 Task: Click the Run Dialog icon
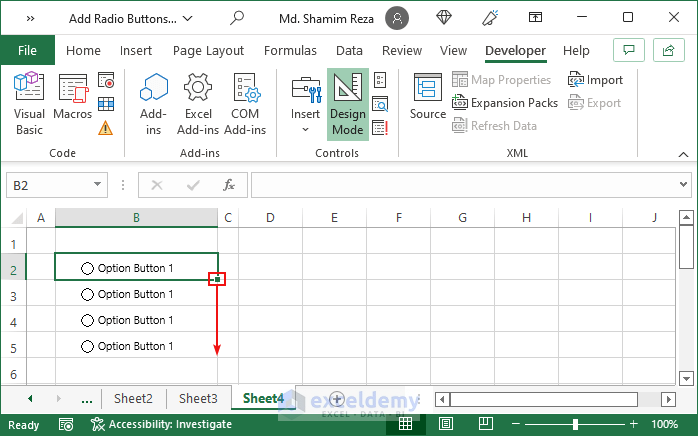coord(380,128)
